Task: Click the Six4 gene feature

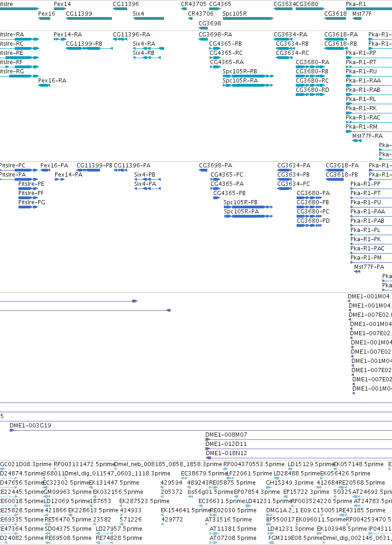Action: click(x=148, y=18)
